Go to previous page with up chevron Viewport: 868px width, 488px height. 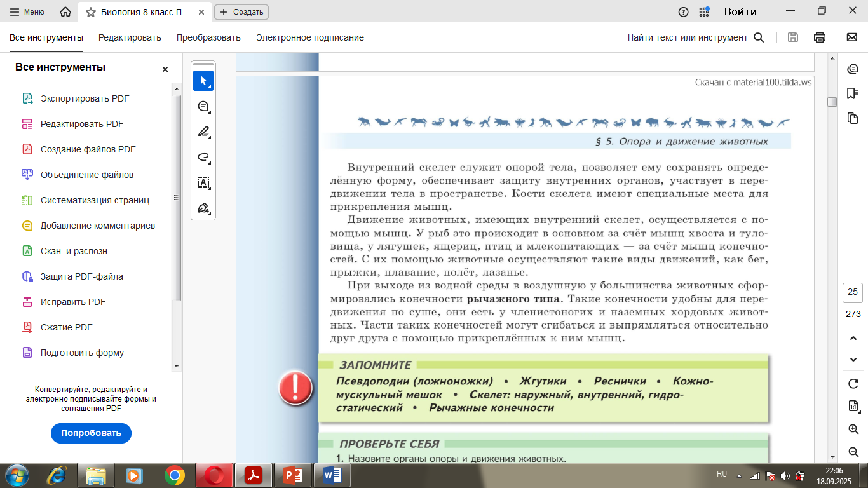click(853, 337)
